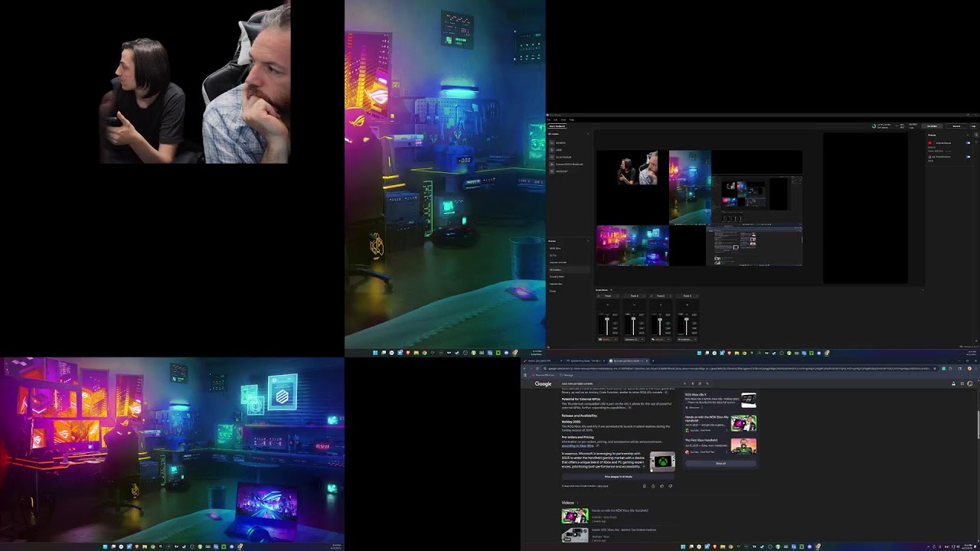Viewport: 980px width, 551px height.
Task: Open a new browser tab
Action: pyautogui.click(x=653, y=361)
